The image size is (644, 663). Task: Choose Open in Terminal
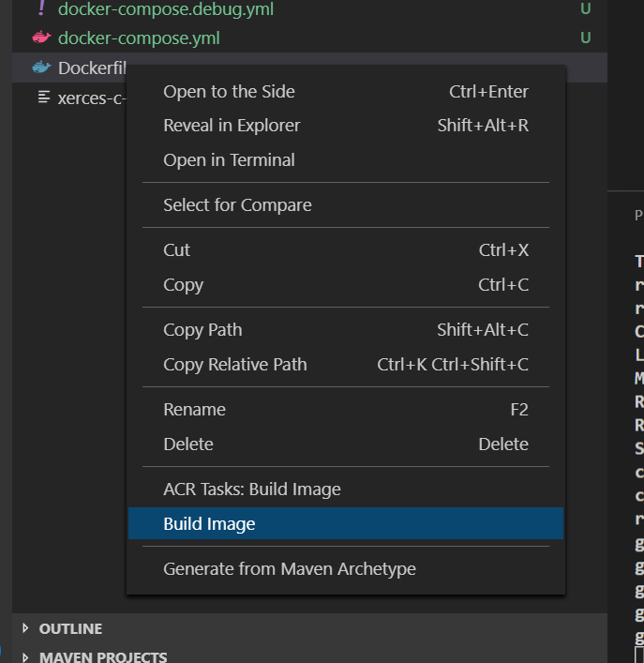click(x=229, y=160)
